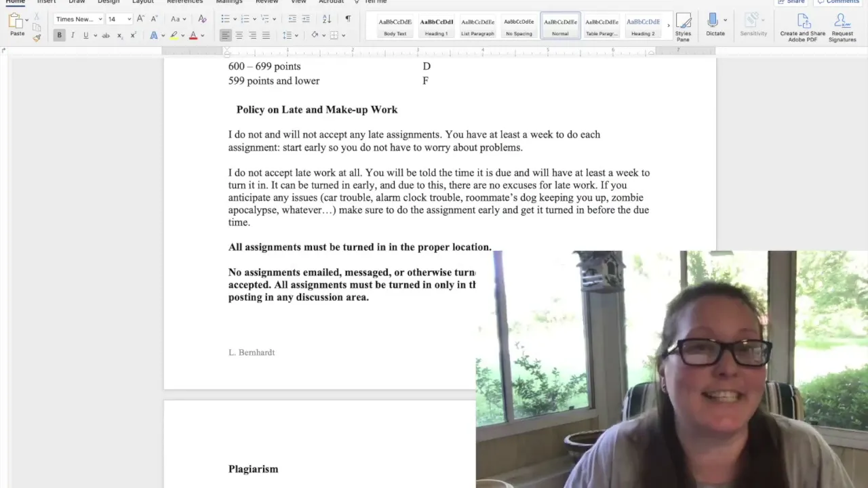Viewport: 868px width, 488px height.
Task: Apply yellow text highlight
Action: pyautogui.click(x=174, y=35)
